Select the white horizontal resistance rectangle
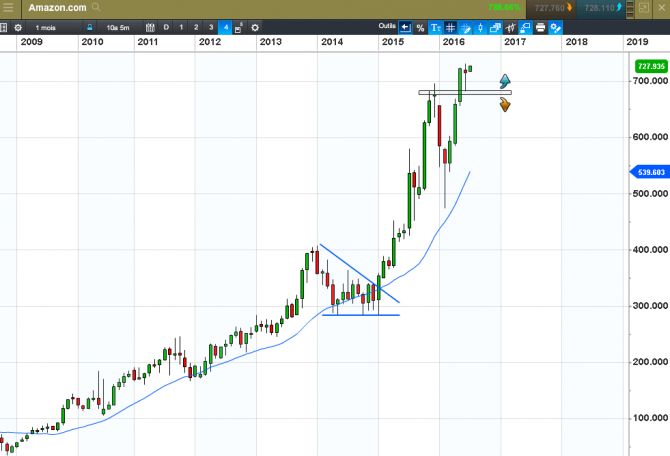The width and height of the screenshot is (670, 456). pos(465,92)
